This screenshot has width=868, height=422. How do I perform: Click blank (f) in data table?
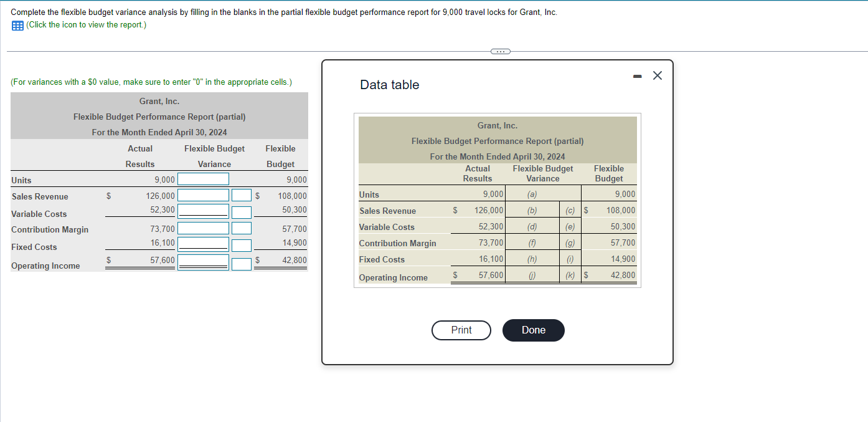click(x=532, y=243)
